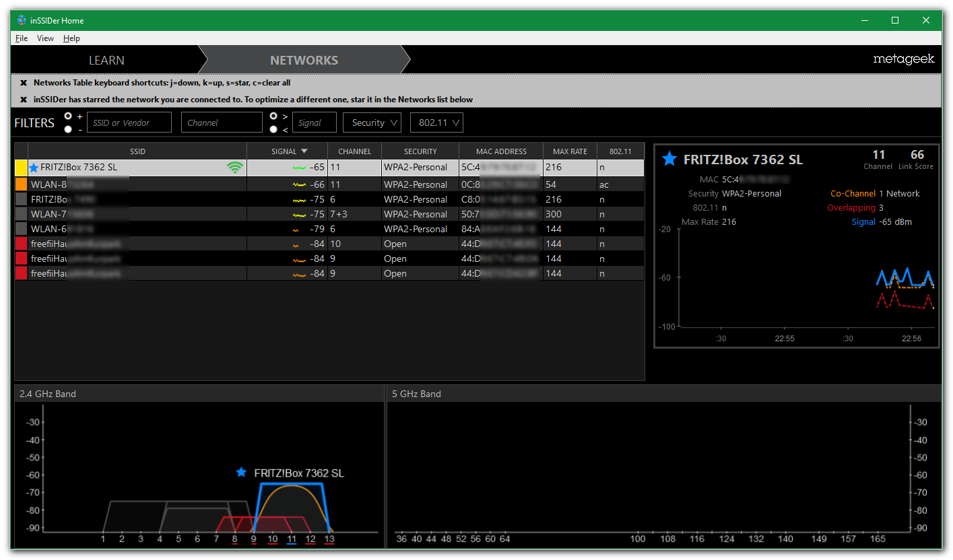Sort by 802.11 column header

click(x=620, y=151)
